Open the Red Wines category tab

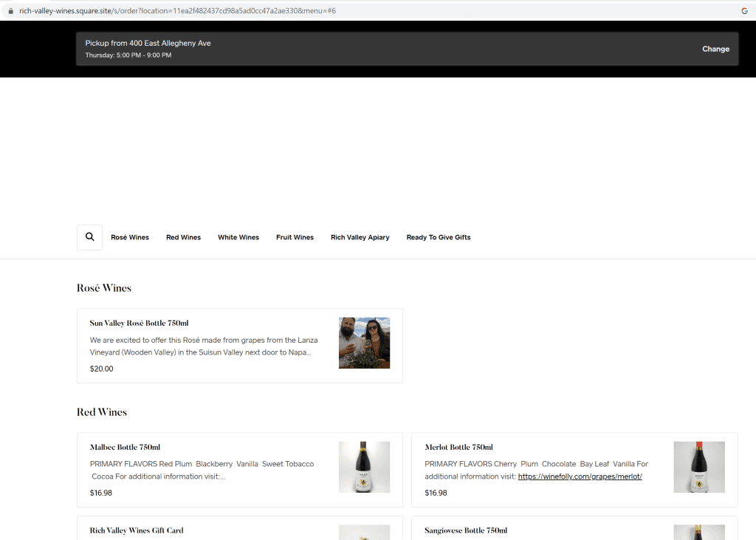[x=183, y=237]
